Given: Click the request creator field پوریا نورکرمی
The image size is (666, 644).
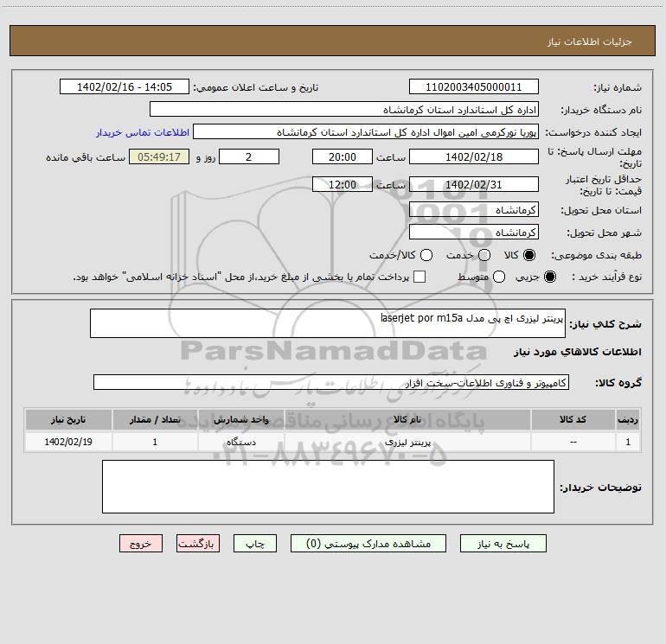Looking at the screenshot, I should (x=366, y=131).
